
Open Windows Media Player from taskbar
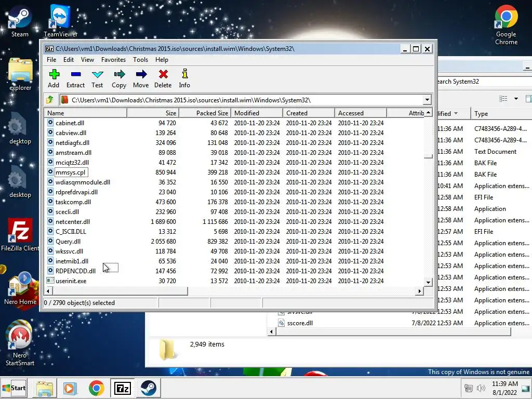click(71, 388)
